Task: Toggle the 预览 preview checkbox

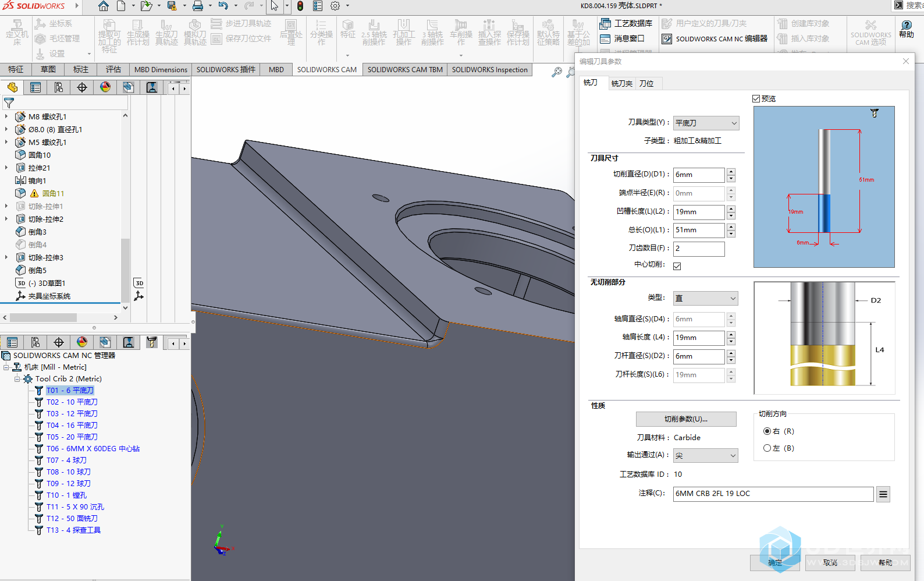Action: (756, 99)
